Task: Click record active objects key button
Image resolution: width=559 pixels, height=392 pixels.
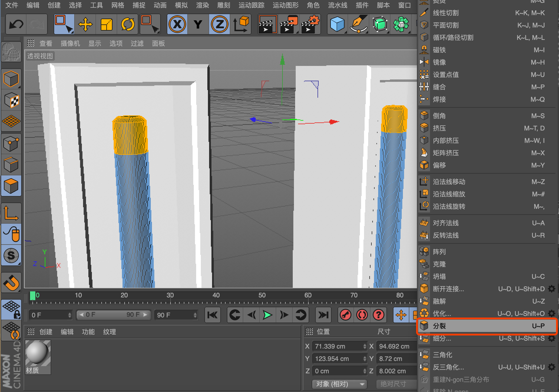Action: [x=345, y=315]
